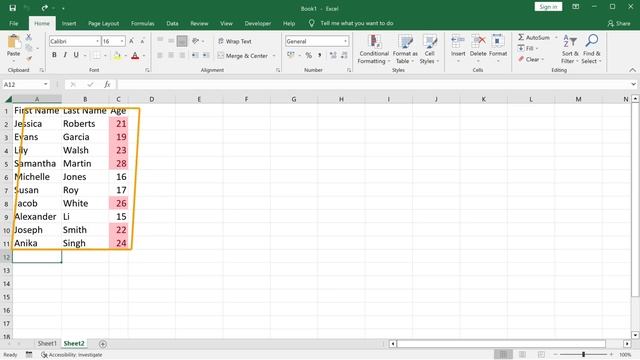The height and width of the screenshot is (360, 640).
Task: Open the Merge & Center dropdown arrow
Action: (x=274, y=56)
